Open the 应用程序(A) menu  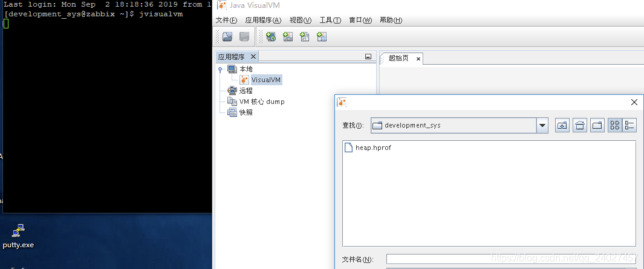[x=263, y=20]
